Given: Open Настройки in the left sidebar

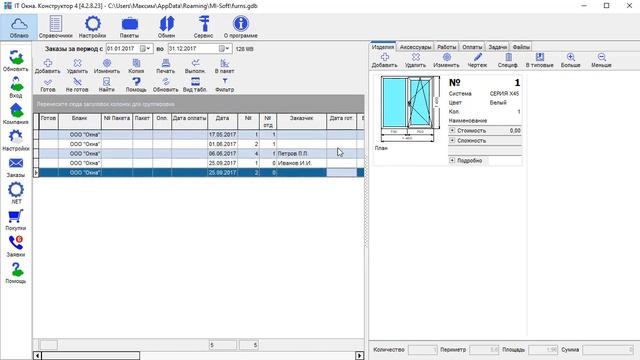Looking at the screenshot, I should click(16, 140).
